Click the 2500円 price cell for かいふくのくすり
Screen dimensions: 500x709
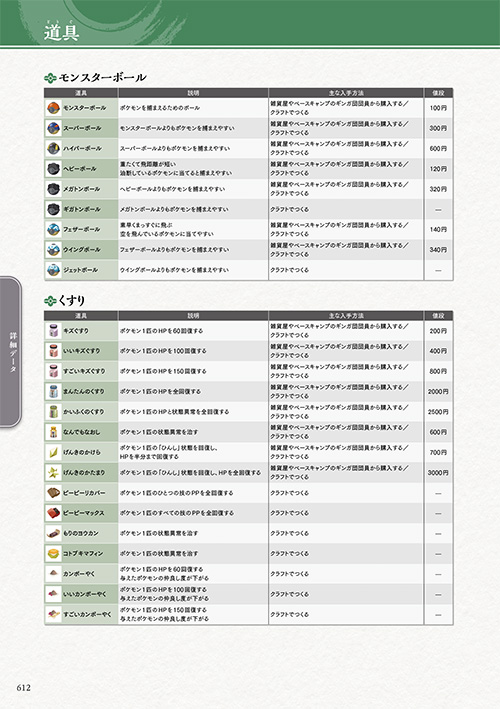438,412
